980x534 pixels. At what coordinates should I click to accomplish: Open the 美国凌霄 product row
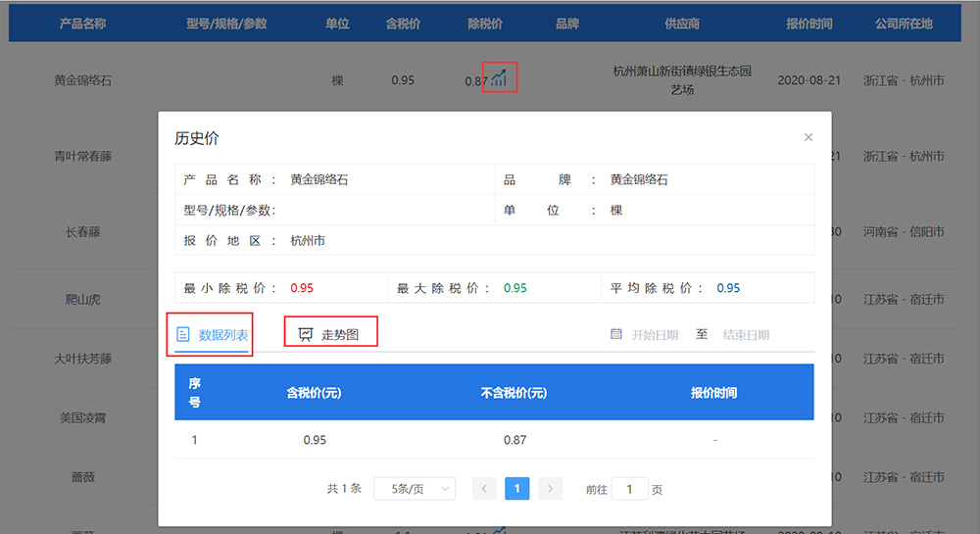coord(82,418)
